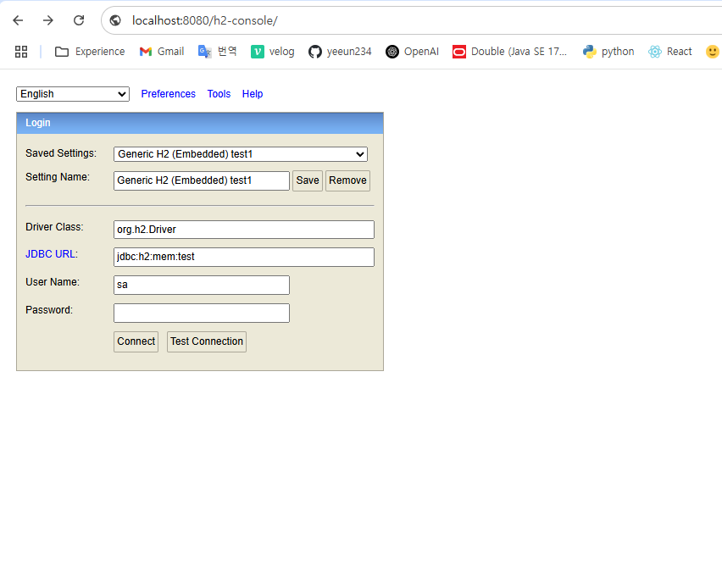Click the JDBC URL help link
The height and width of the screenshot is (588, 722).
coord(50,254)
